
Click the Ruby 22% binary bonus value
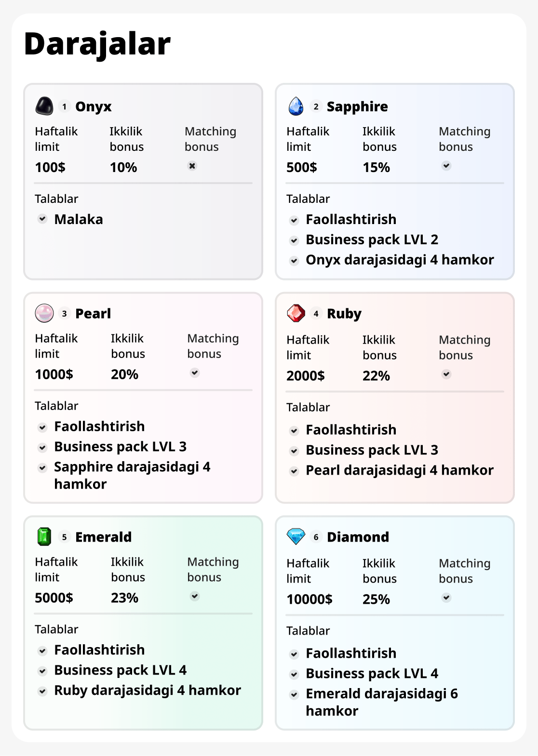(376, 376)
